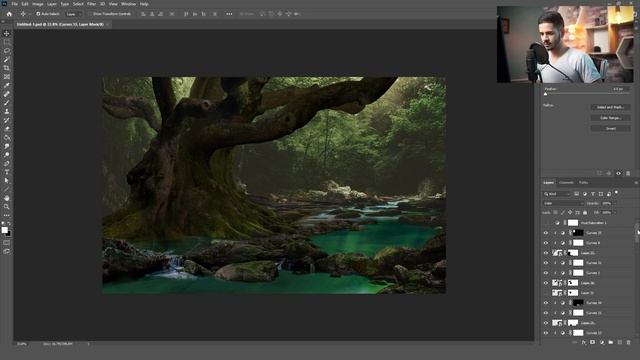Create new adjustment layer from bottom icon
The image size is (640, 360).
click(602, 342)
